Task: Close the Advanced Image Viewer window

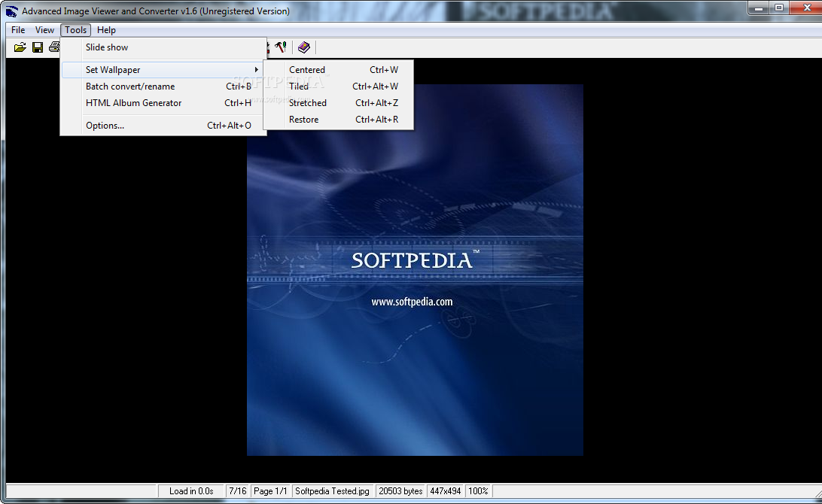Action: click(806, 8)
